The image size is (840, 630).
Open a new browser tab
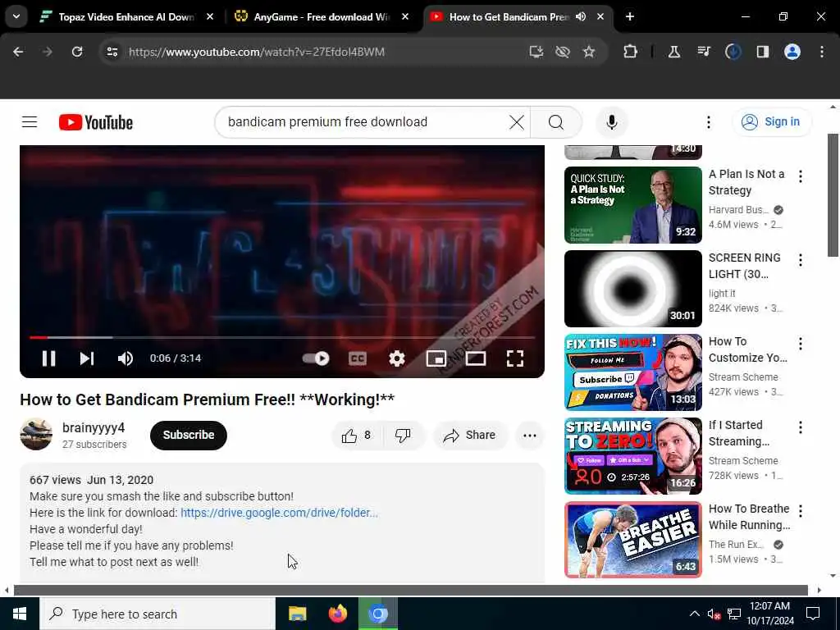click(x=630, y=17)
